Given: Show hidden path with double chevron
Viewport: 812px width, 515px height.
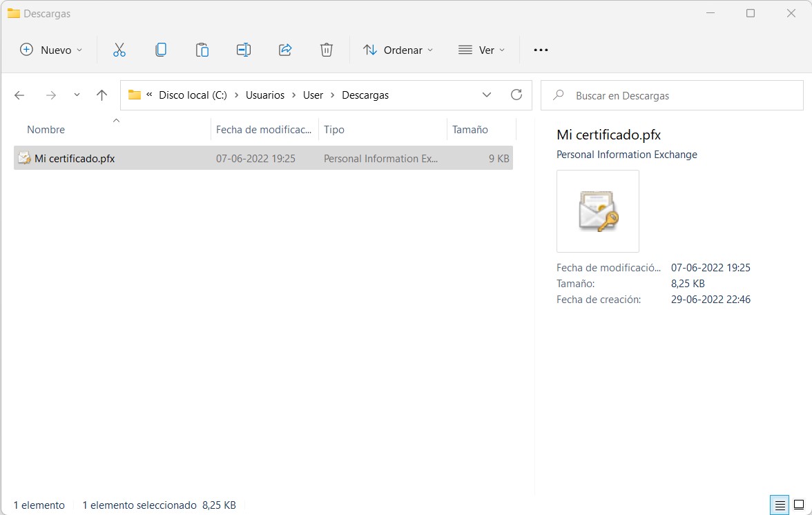Looking at the screenshot, I should pyautogui.click(x=149, y=94).
